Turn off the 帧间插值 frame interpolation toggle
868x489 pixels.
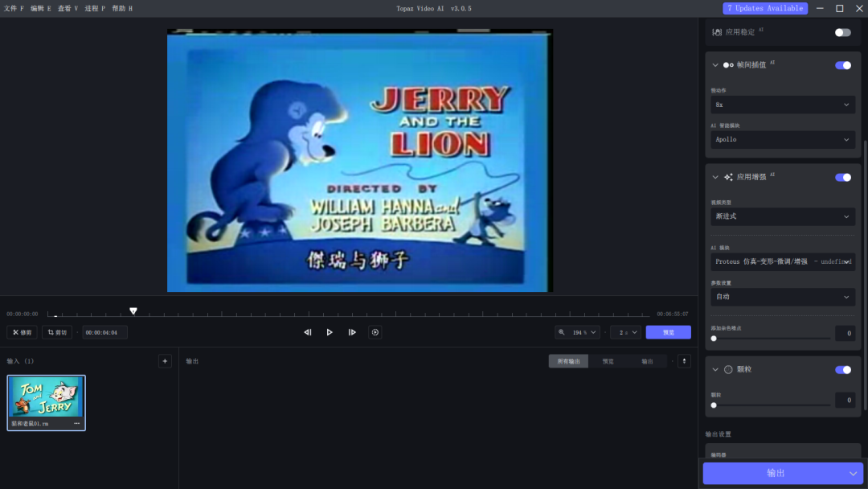(x=842, y=65)
